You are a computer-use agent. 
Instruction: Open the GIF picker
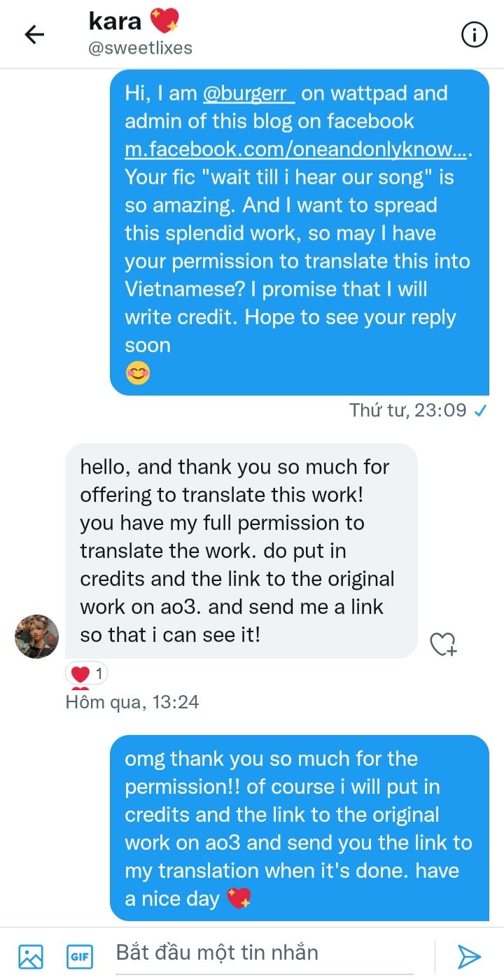(80, 956)
